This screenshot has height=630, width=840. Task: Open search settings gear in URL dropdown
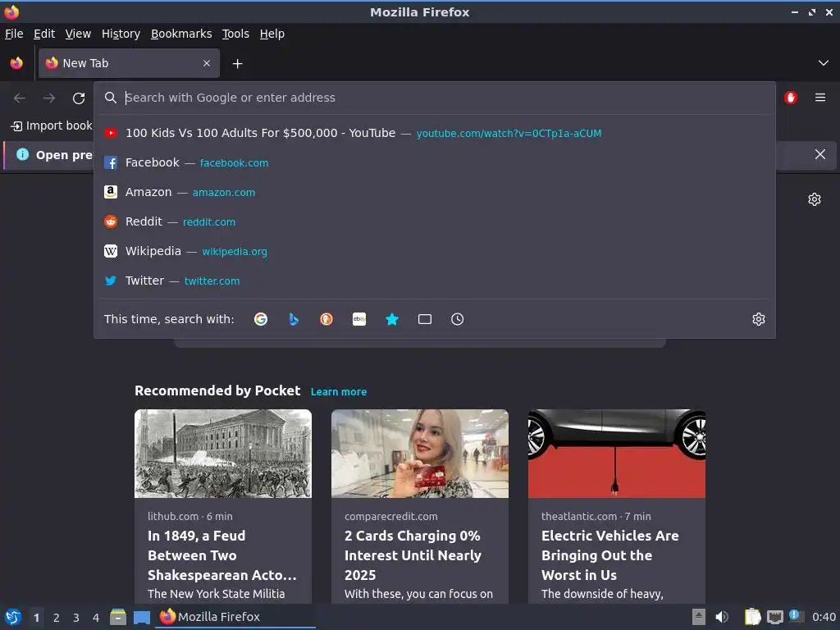(x=759, y=319)
